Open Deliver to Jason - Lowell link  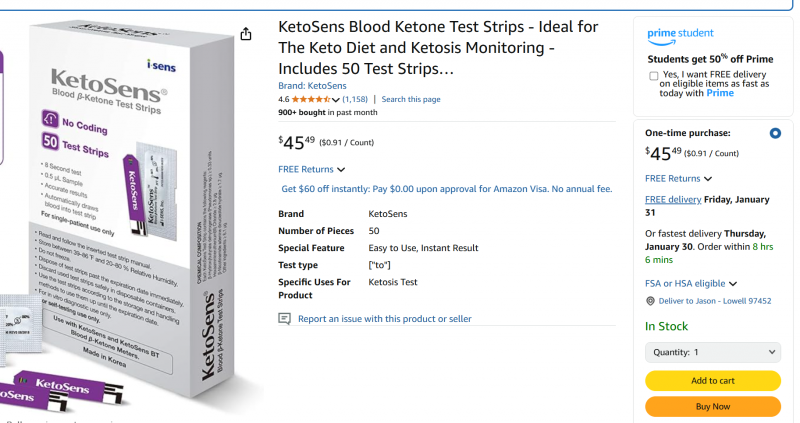click(714, 300)
